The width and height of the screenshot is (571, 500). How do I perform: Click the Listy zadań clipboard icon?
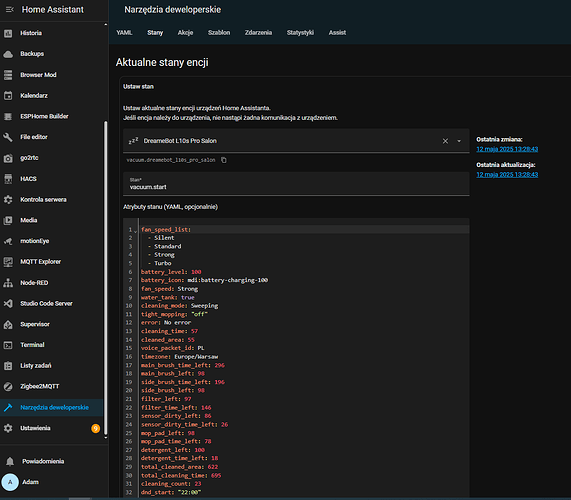pos(8,366)
